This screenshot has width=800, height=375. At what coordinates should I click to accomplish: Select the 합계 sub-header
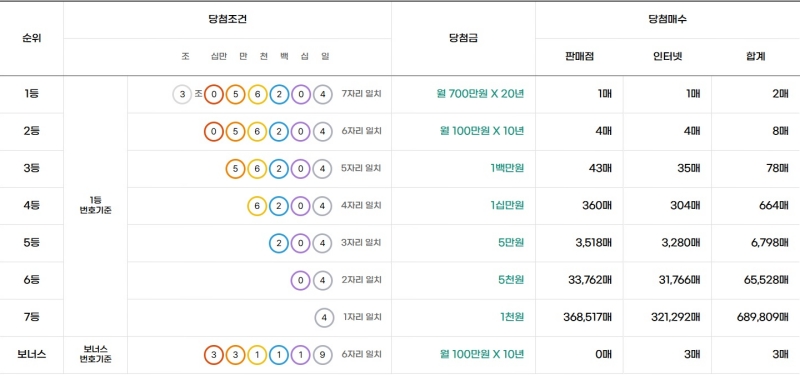point(755,57)
